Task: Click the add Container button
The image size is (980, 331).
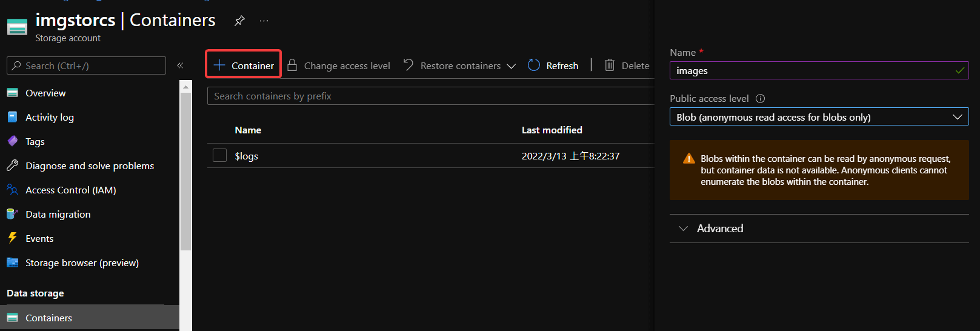Action: pyautogui.click(x=244, y=65)
